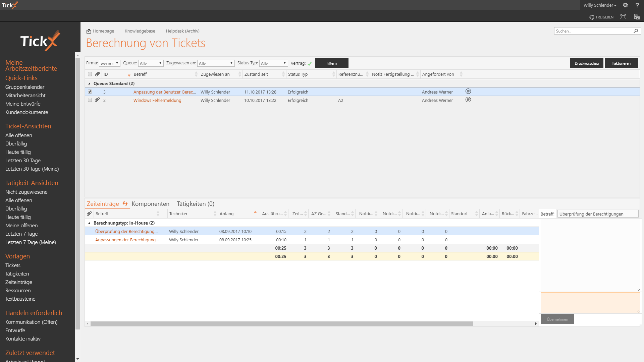This screenshot has width=644, height=362.
Task: Open Windows Fehlermeldung ticket link
Action: pos(157,100)
